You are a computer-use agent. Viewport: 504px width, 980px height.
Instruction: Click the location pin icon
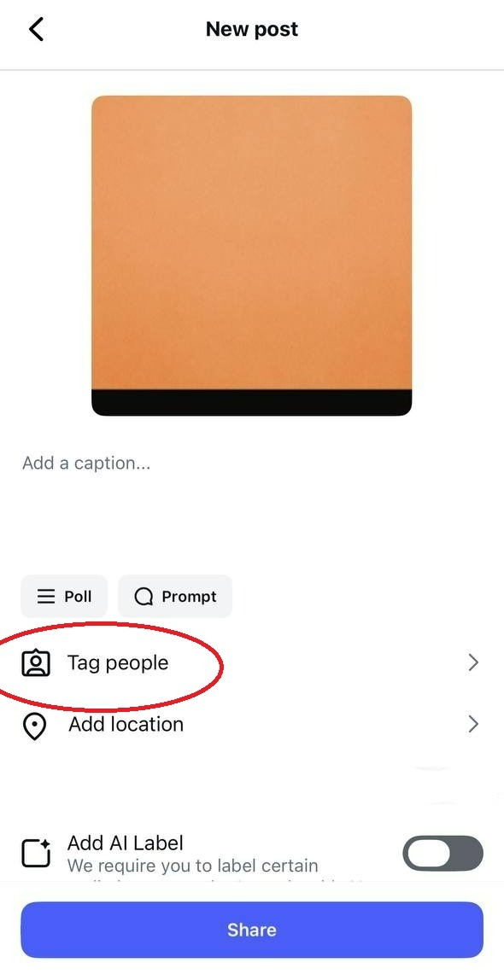pos(34,725)
